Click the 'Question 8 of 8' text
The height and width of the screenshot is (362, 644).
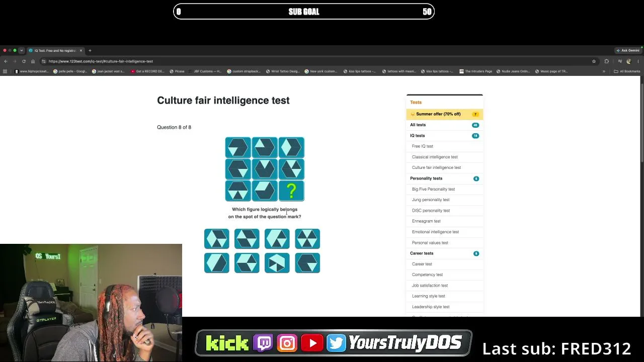(x=174, y=127)
